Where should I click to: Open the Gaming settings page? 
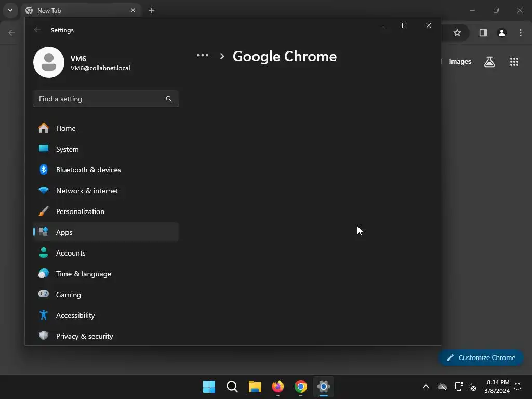coord(106,295)
